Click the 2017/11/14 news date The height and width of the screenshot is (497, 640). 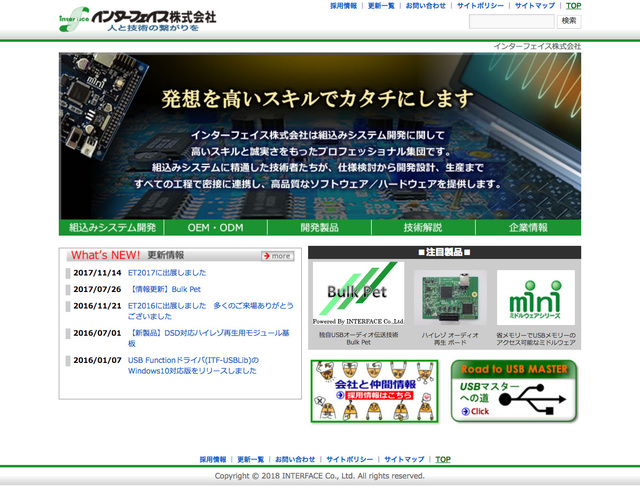pos(97,273)
